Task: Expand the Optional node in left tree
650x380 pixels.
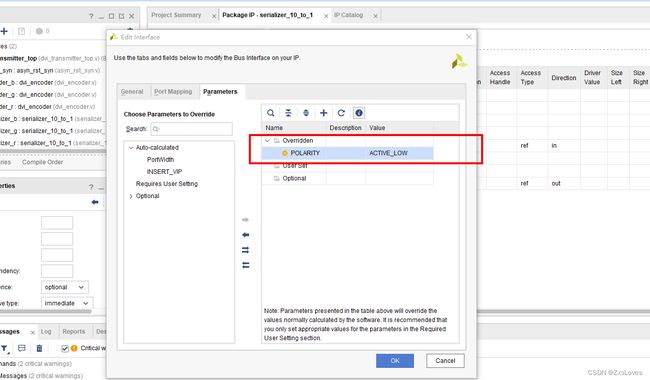Action: pos(131,196)
